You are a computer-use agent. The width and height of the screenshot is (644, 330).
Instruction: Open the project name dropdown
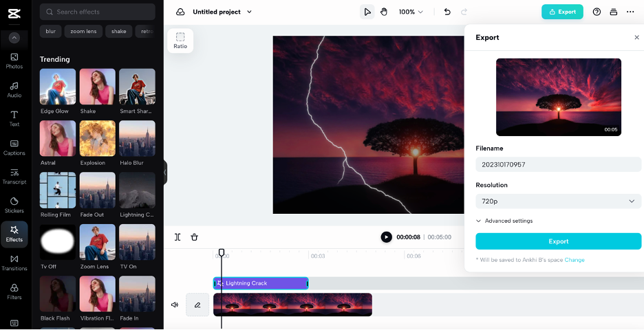(249, 12)
